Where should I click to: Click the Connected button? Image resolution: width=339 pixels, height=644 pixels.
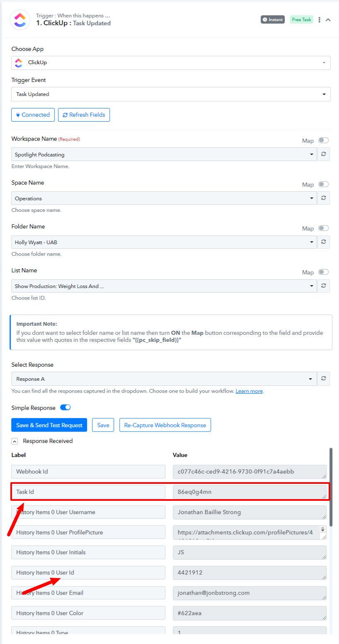[33, 115]
